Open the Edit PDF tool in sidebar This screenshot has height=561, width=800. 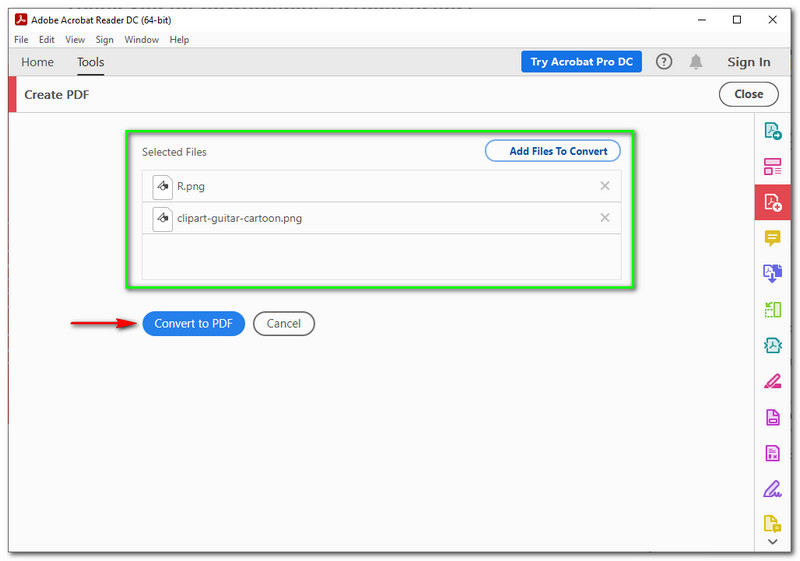tap(772, 166)
